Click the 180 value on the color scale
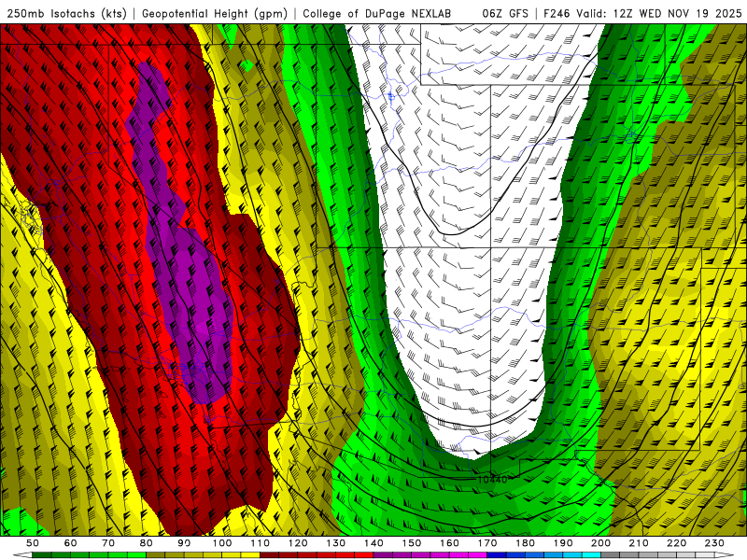The image size is (747, 560). click(525, 543)
